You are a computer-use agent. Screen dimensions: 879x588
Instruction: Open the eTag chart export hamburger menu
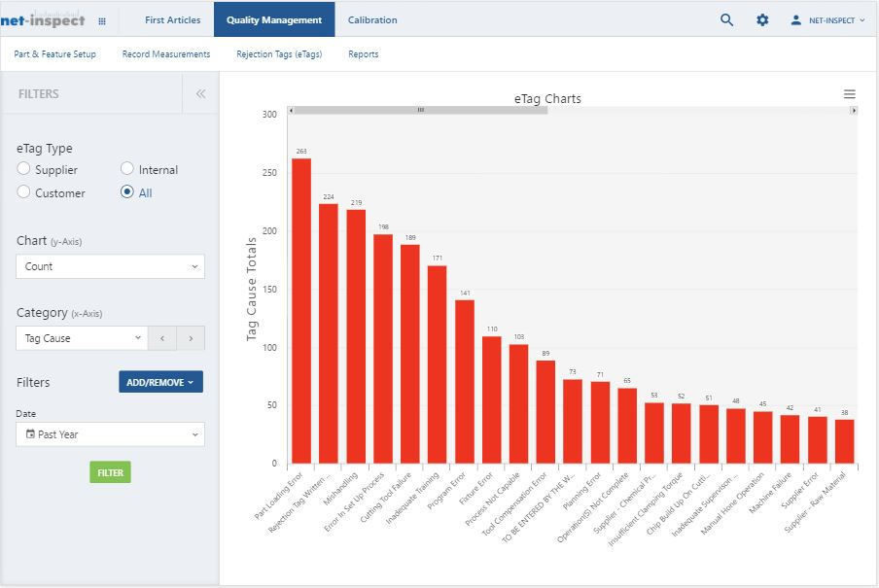point(849,93)
